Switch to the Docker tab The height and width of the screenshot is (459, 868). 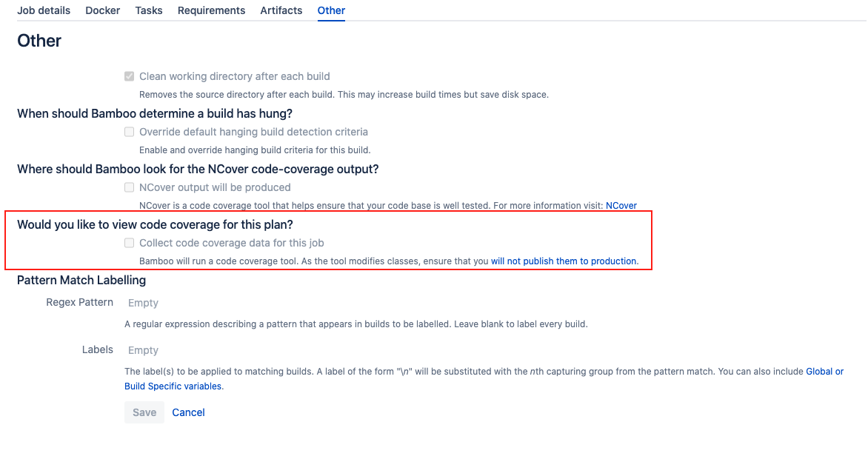[102, 10]
